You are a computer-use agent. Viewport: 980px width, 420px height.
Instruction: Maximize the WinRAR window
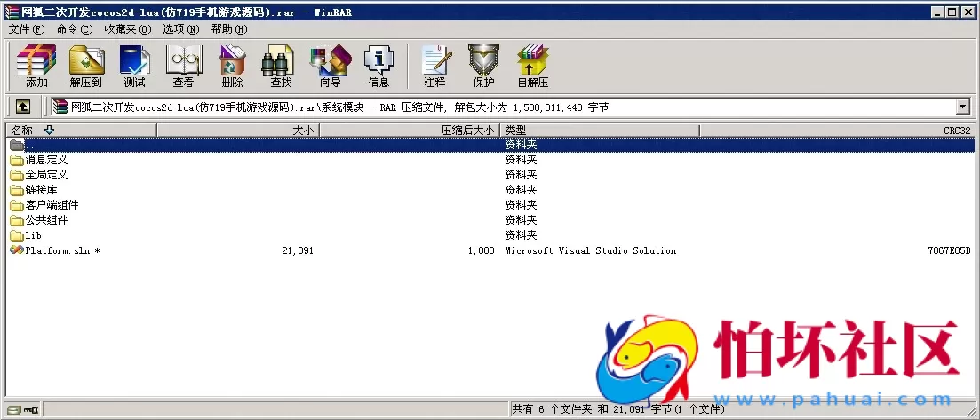click(x=951, y=12)
